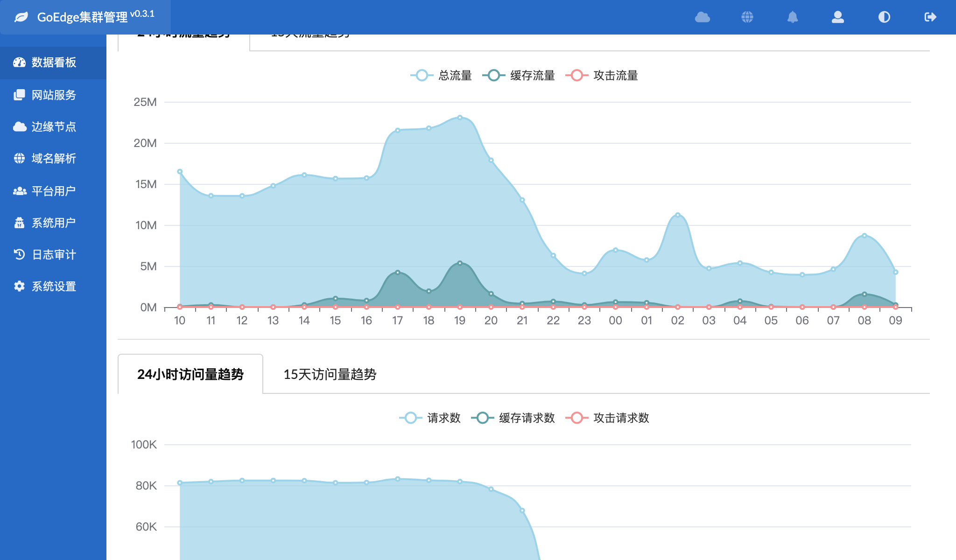Click the globe icon in header

pos(747,17)
